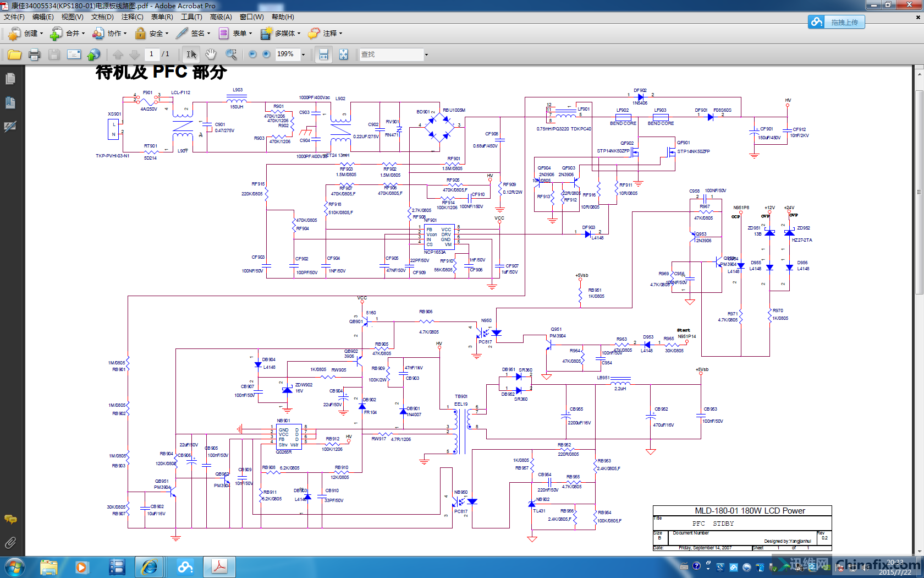Click the 创建 create PDF icon
This screenshot has height=578, width=924.
(x=14, y=34)
